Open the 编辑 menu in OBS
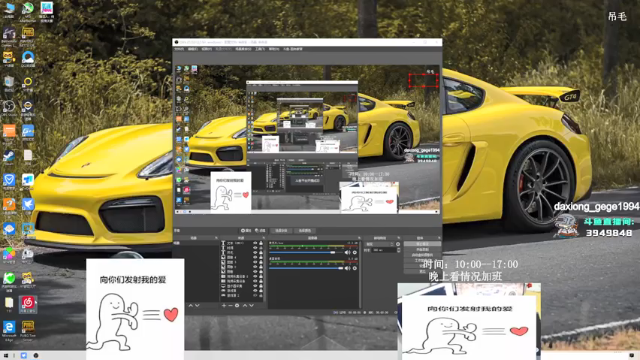The height and width of the screenshot is (360, 640). coord(193,49)
